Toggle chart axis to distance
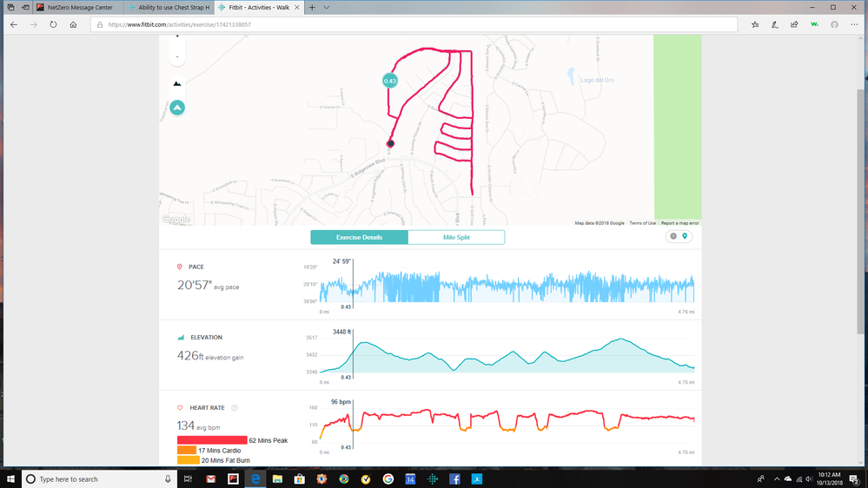 click(x=685, y=236)
